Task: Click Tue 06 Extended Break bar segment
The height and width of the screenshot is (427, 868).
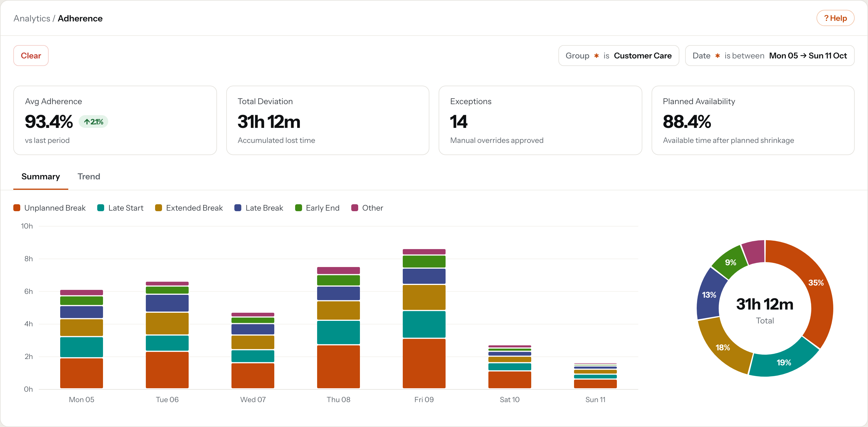Action: point(167,323)
